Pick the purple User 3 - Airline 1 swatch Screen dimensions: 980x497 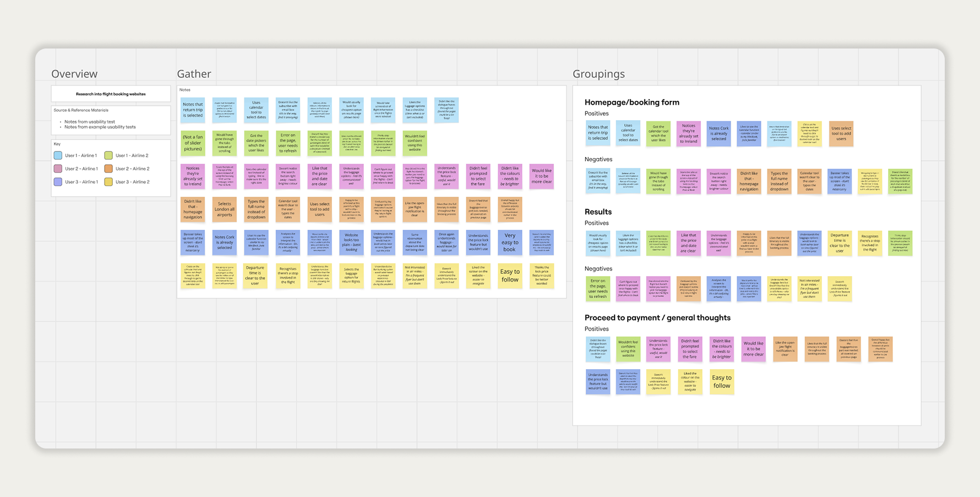(x=58, y=182)
